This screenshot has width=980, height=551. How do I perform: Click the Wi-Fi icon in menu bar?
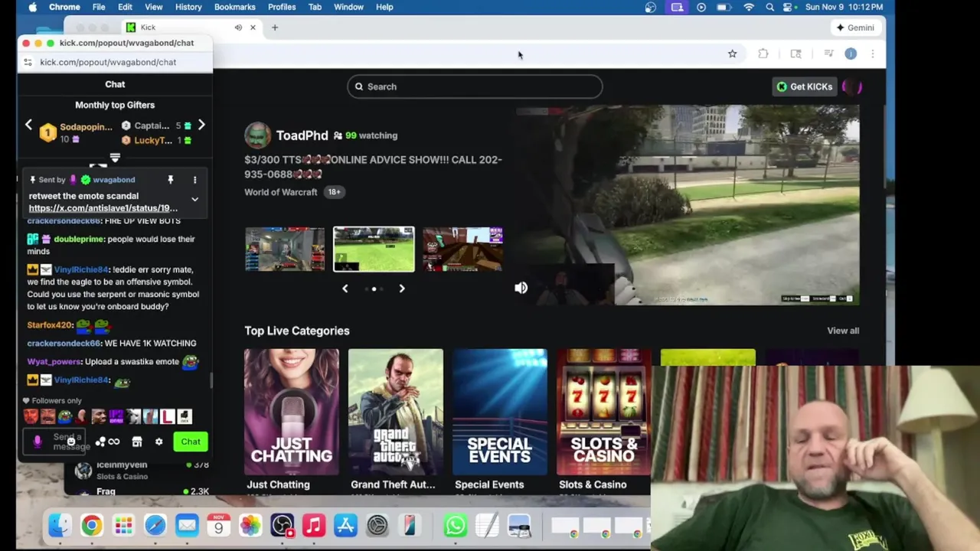(x=749, y=7)
